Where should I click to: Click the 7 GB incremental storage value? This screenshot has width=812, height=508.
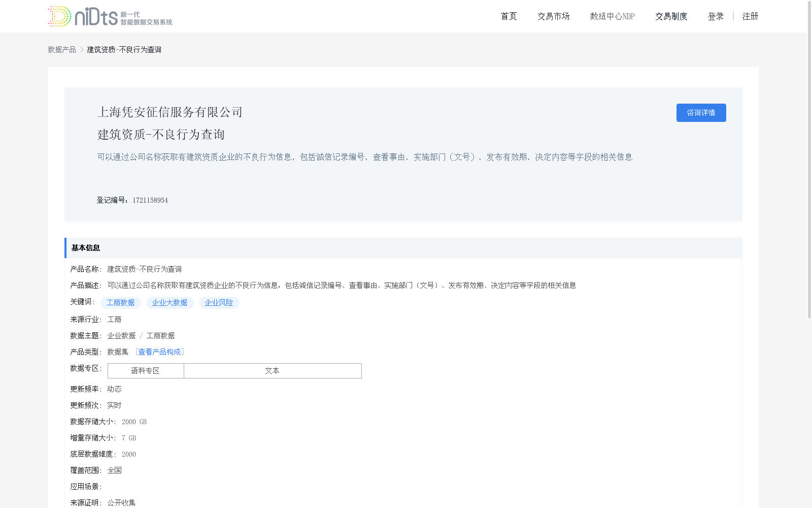tap(129, 438)
